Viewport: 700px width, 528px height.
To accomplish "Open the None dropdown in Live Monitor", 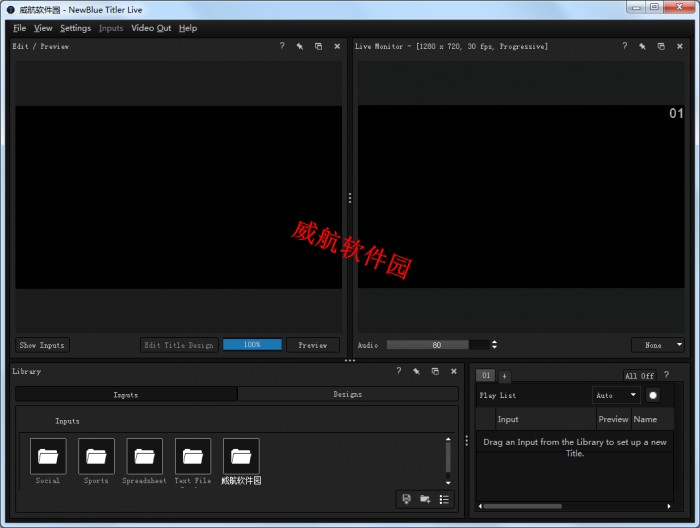I will (657, 345).
